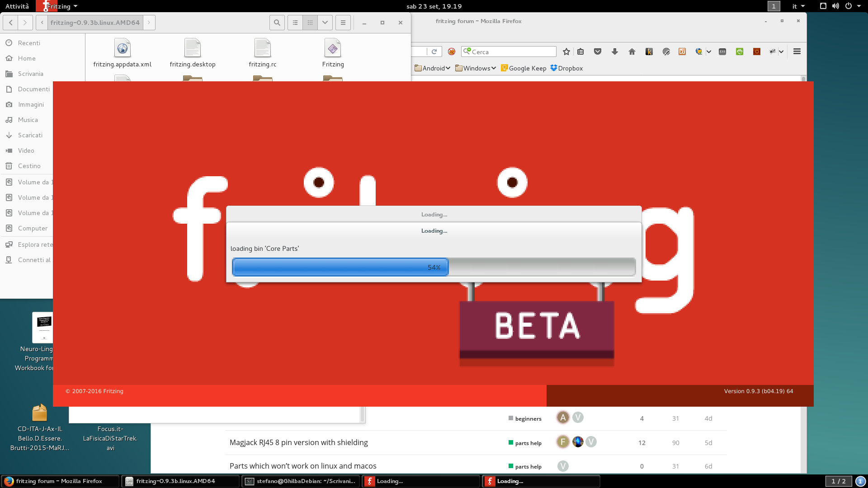Switch file manager to list view
Image resolution: width=868 pixels, height=488 pixels.
295,23
